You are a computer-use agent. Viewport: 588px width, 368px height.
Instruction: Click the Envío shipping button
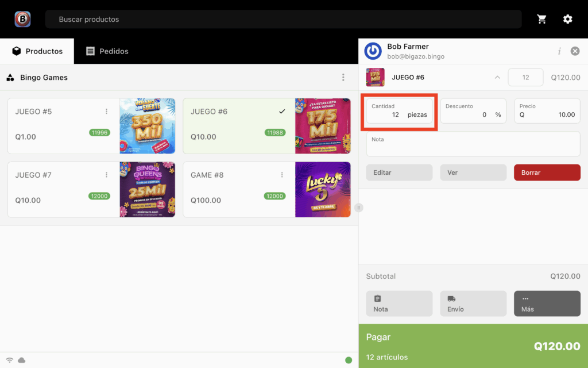(x=473, y=304)
